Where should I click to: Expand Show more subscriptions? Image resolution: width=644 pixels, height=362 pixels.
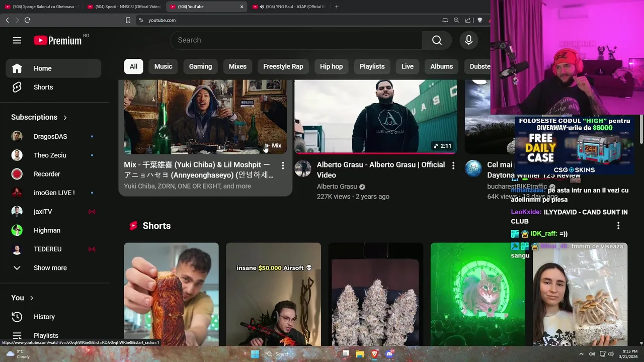[x=53, y=268]
